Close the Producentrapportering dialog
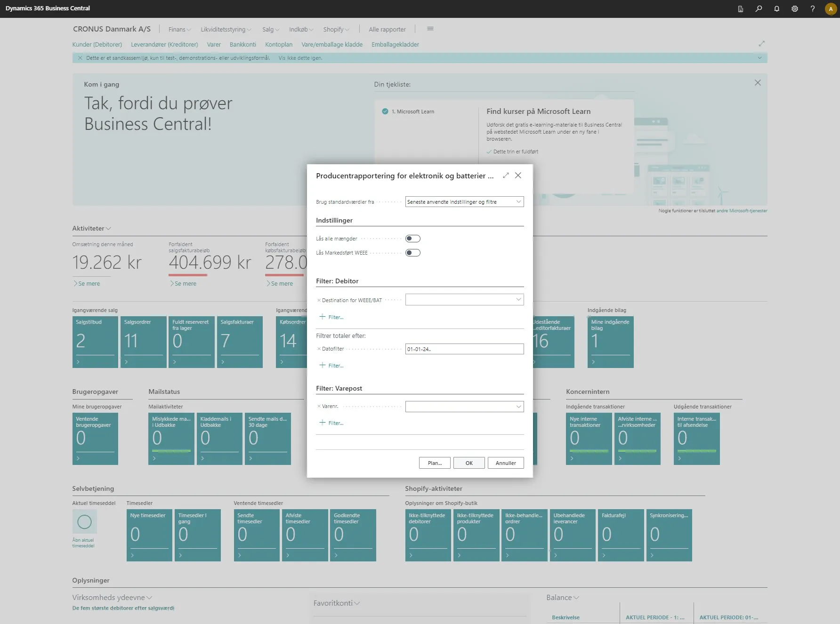 (518, 176)
